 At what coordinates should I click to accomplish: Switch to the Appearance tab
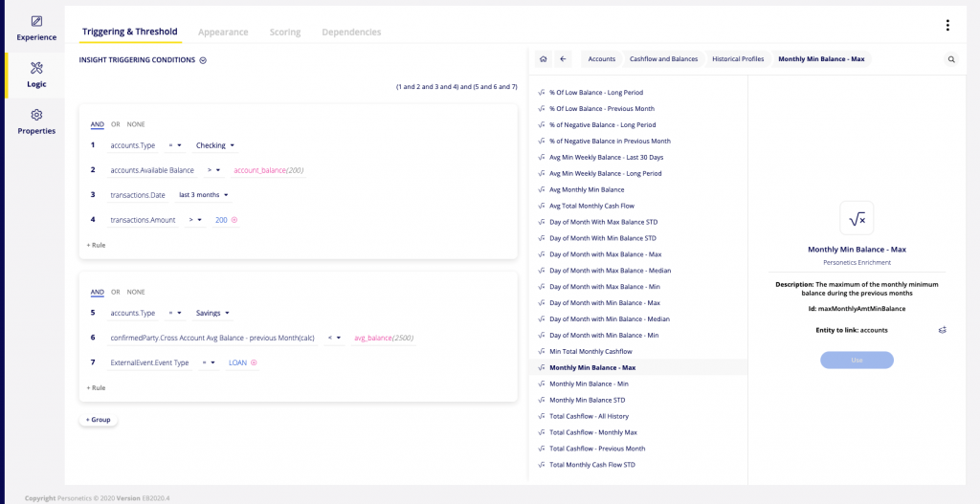click(223, 33)
